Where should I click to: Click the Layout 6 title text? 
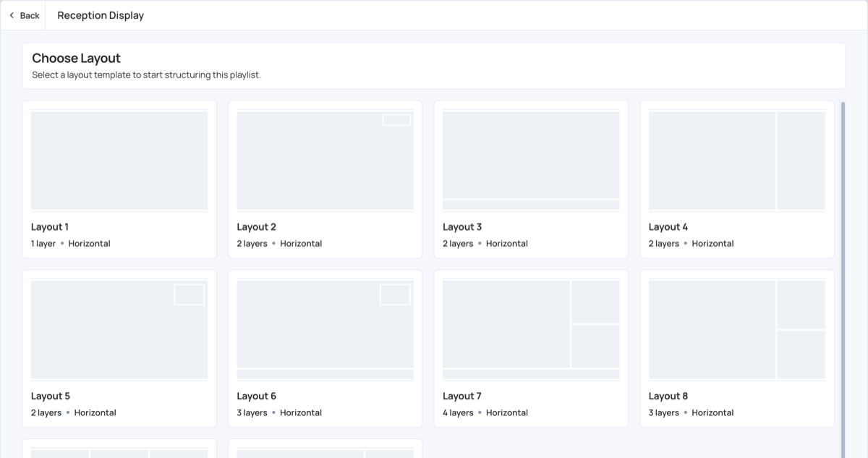(x=257, y=396)
